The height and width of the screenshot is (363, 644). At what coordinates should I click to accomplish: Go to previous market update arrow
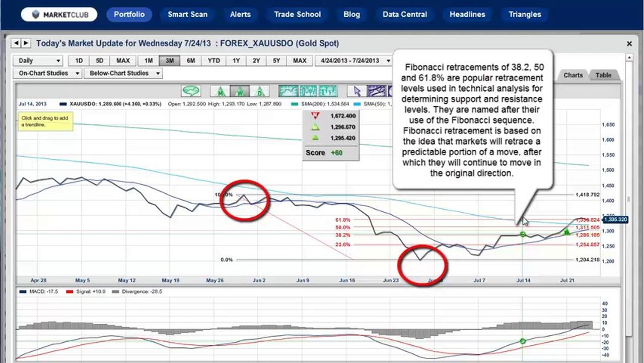[16, 43]
